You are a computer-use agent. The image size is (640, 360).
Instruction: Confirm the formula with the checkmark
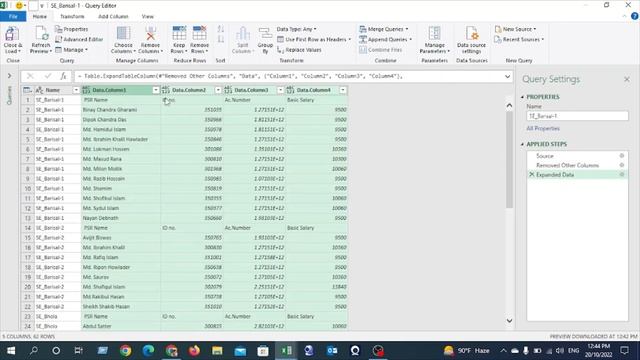click(48, 76)
